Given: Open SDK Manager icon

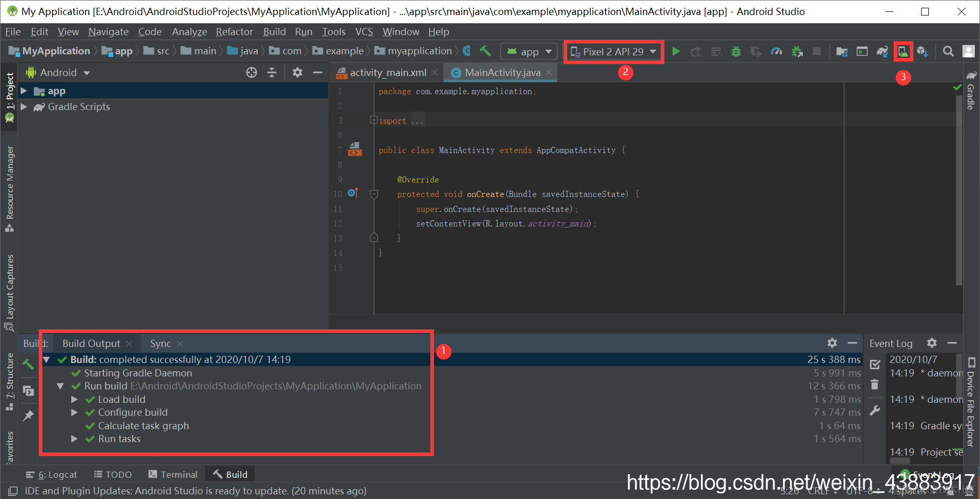Looking at the screenshot, I should (x=923, y=51).
